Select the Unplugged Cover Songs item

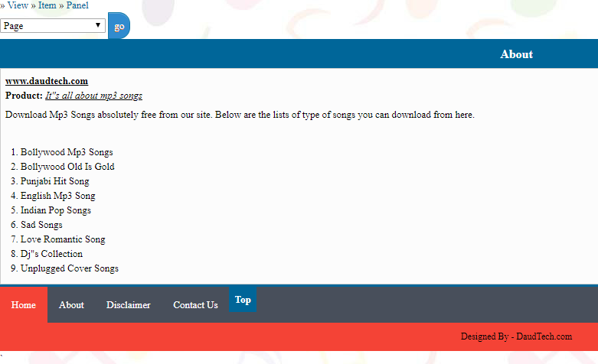70,268
